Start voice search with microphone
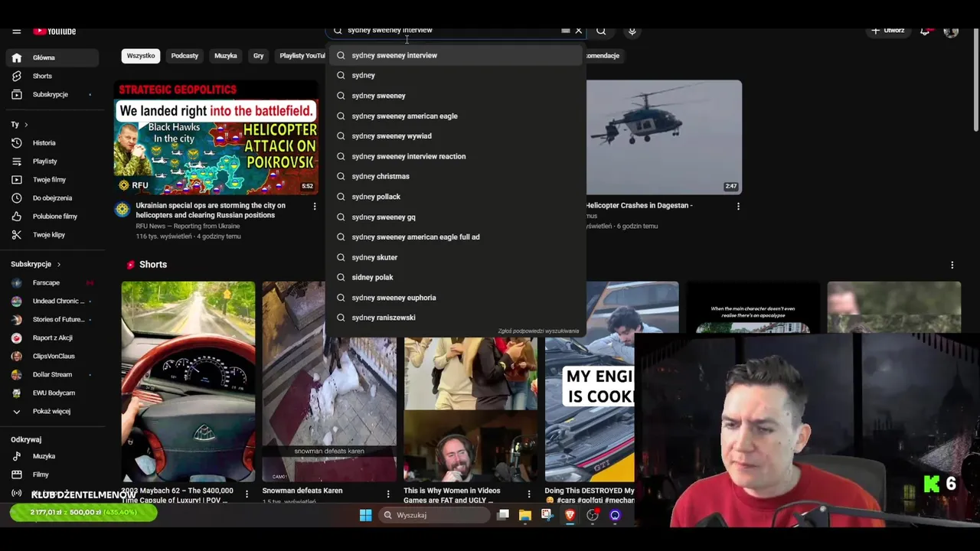 pos(632,31)
